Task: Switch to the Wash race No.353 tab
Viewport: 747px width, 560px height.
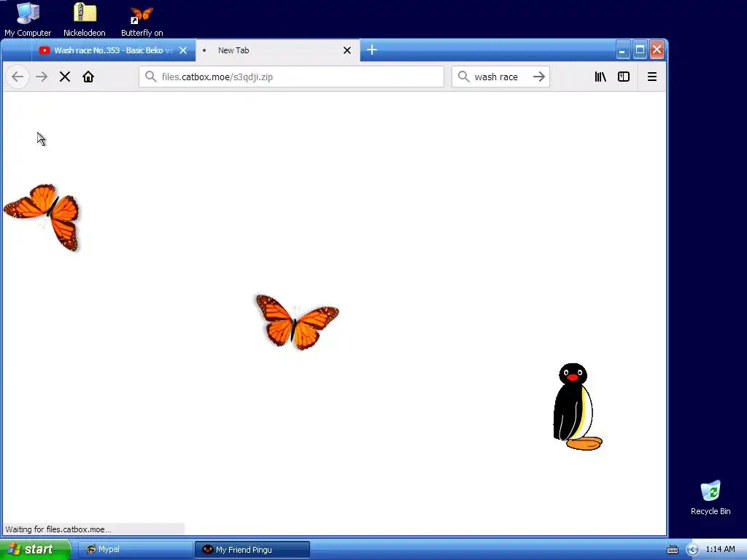Action: click(113, 50)
